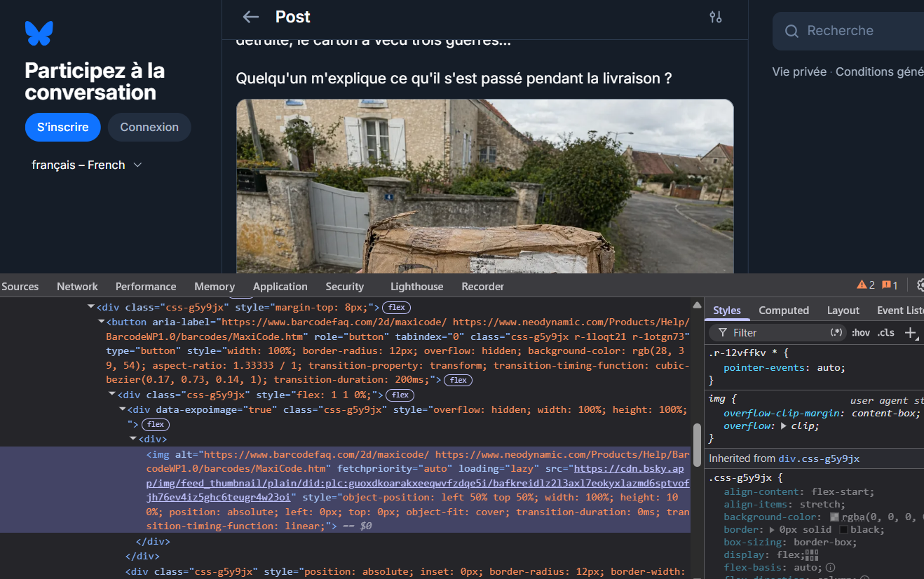924x579 pixels.
Task: Click the Recherche search field
Action: (848, 31)
